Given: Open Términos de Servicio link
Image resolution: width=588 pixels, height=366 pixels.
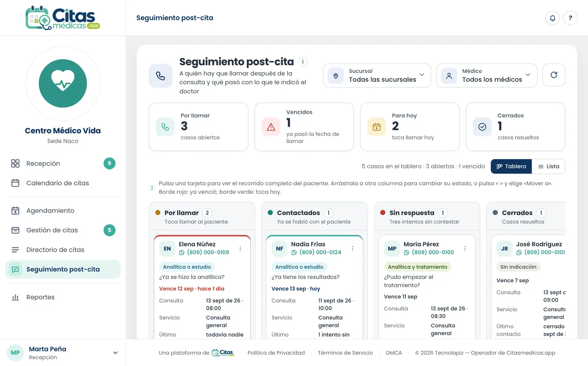Looking at the screenshot, I should (x=345, y=353).
